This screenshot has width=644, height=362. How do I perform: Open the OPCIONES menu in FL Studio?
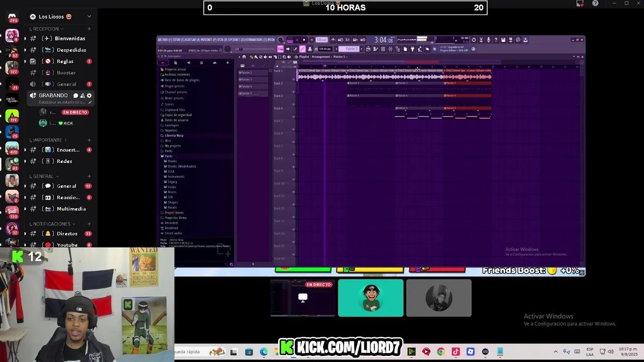(235, 40)
